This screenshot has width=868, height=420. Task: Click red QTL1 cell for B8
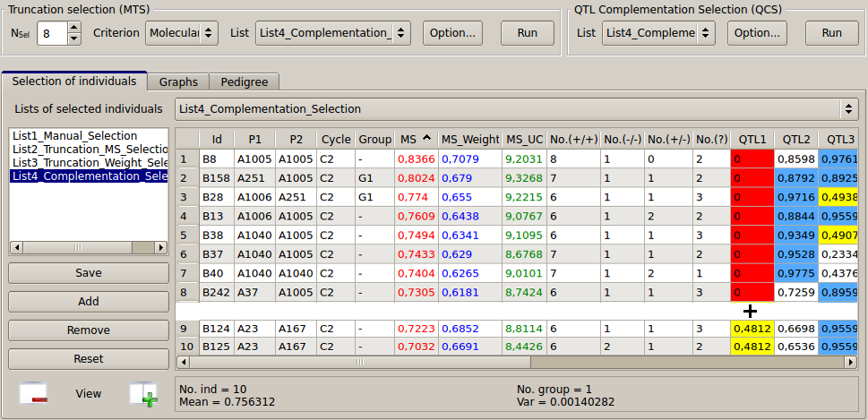[751, 159]
